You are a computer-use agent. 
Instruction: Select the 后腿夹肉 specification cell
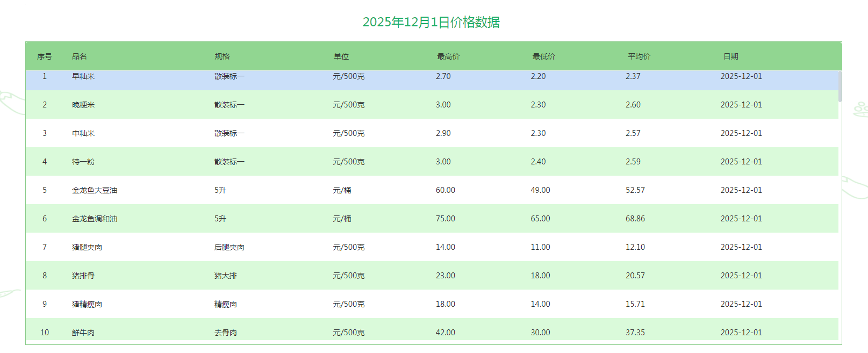coord(229,247)
